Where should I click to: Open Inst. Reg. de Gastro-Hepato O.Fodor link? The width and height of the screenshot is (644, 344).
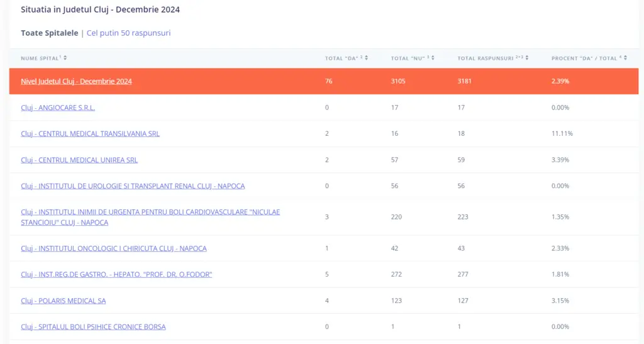(x=116, y=274)
